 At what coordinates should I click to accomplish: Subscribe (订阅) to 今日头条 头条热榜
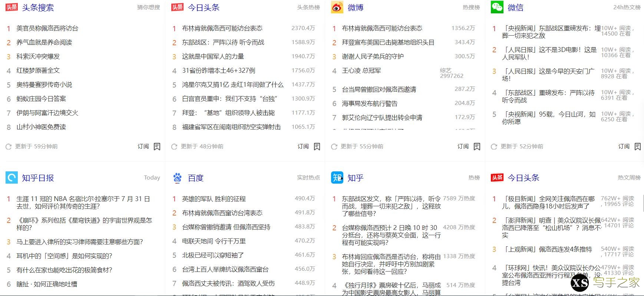(303, 147)
